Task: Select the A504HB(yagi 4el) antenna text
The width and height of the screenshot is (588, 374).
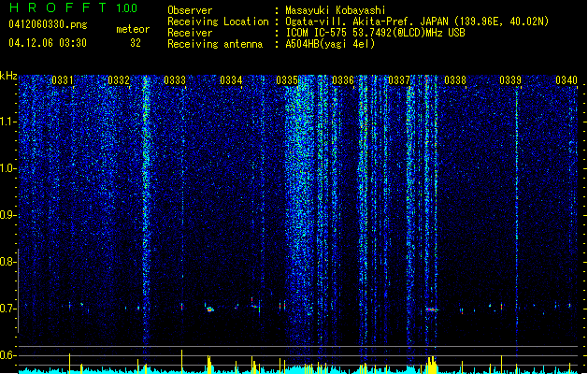Action: [x=330, y=44]
